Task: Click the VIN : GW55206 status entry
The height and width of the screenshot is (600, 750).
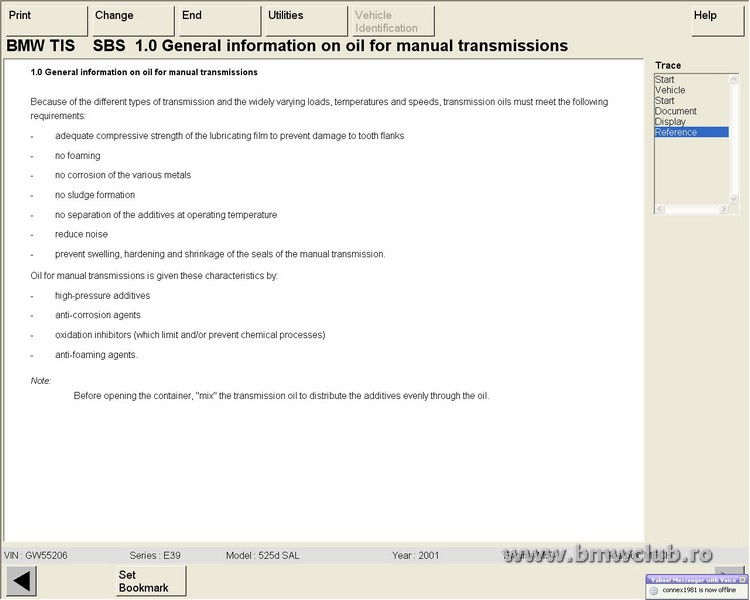Action: pyautogui.click(x=36, y=556)
